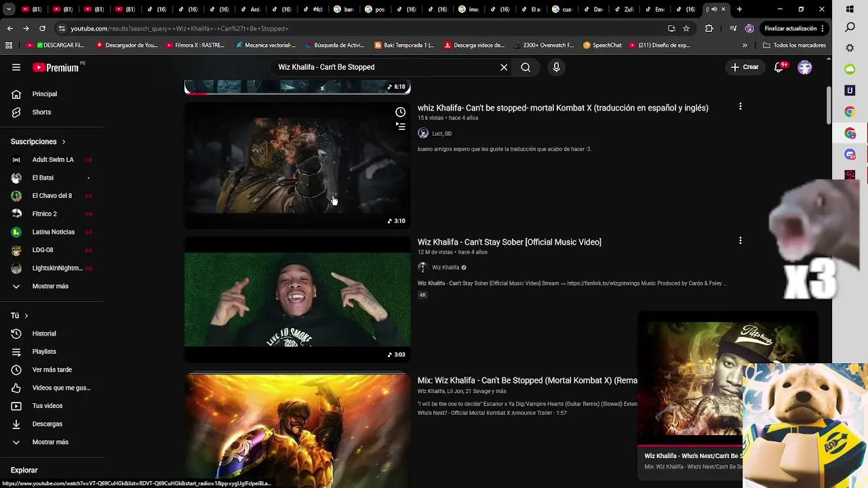868x488 pixels.
Task: Open the YouTube guide hamburger menu
Action: click(x=16, y=67)
